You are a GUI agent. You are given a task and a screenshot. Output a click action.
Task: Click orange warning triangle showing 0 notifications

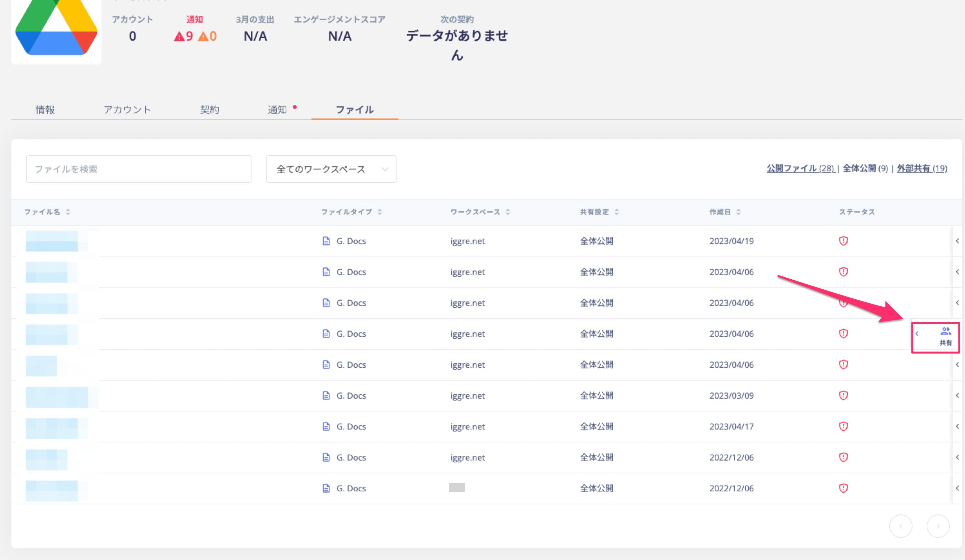pyautogui.click(x=203, y=36)
